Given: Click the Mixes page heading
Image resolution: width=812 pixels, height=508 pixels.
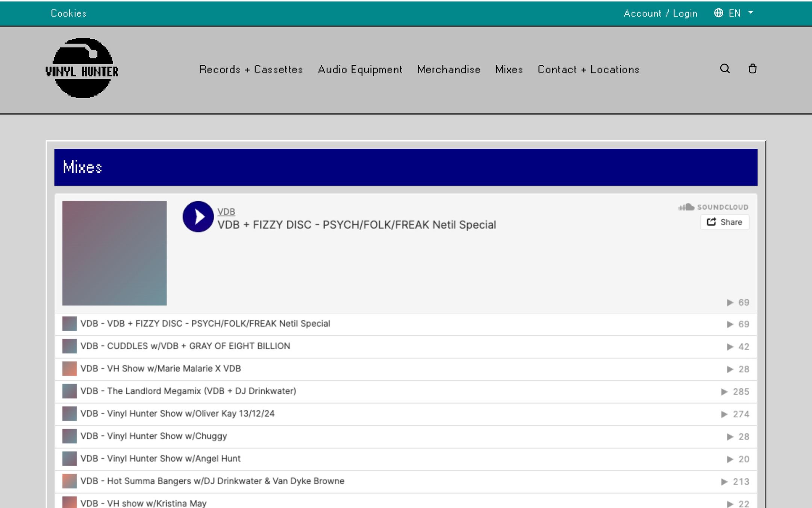Looking at the screenshot, I should pyautogui.click(x=82, y=167).
